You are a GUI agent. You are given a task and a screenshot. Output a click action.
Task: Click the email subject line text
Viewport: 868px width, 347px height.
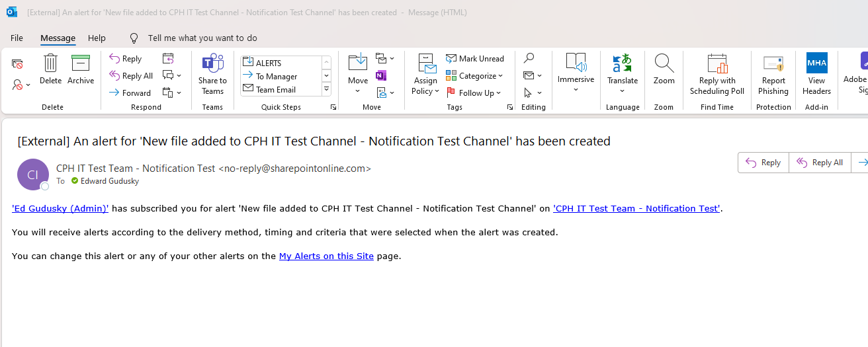[x=314, y=141]
